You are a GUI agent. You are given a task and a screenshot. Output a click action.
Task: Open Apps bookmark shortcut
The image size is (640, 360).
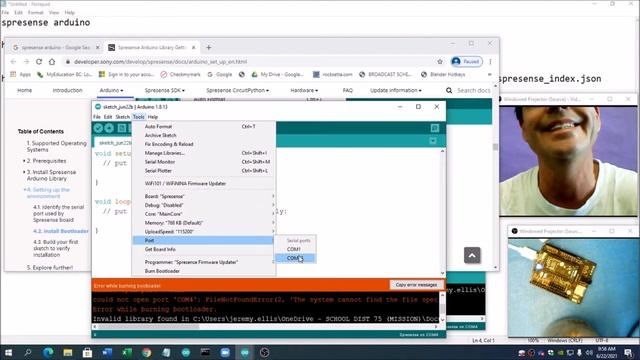tap(20, 74)
